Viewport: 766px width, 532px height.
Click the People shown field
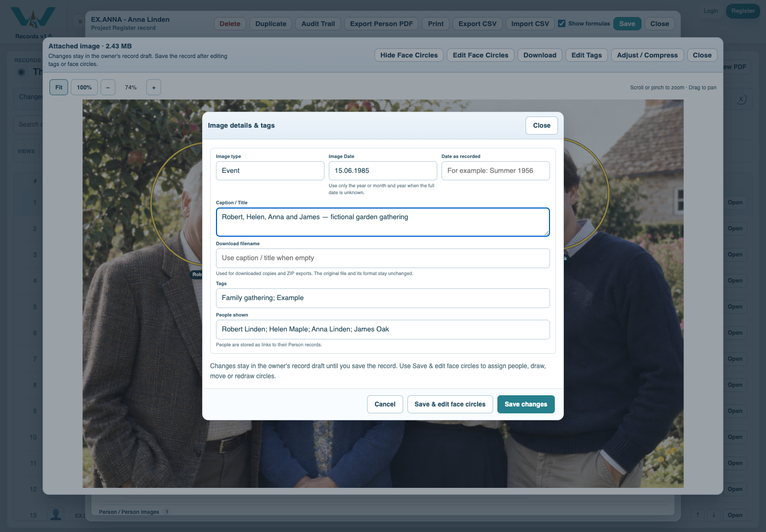tap(383, 329)
